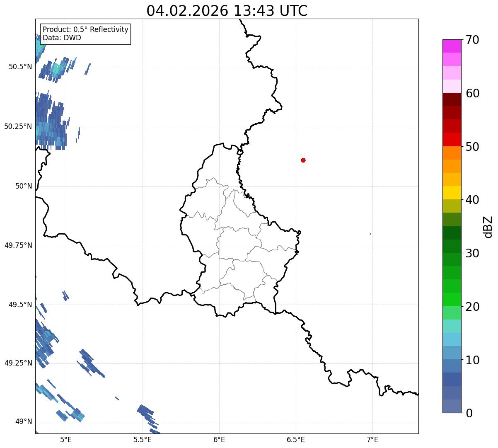The image size is (498, 448).
Task: Pick the magenta swatch at the colorbar top
Action: [452, 46]
